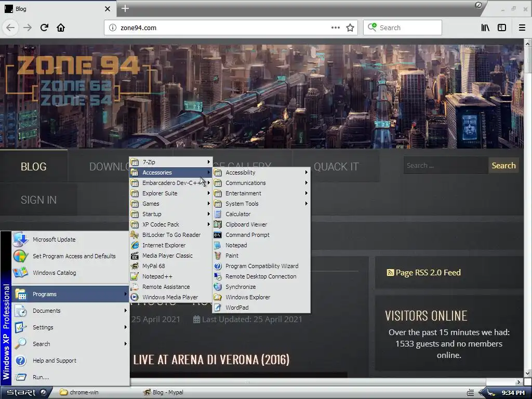Launch Windows Media Player
Screen dimensions: 532x399
(x=171, y=297)
